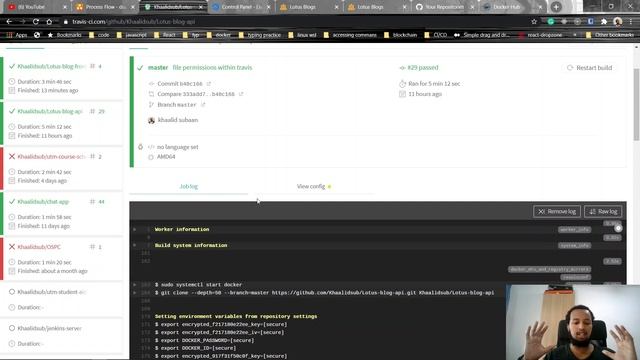Open Khaalidsub/Lotus-blog-front repository in sidebar
Viewport: 640px width, 360px height.
click(x=51, y=66)
